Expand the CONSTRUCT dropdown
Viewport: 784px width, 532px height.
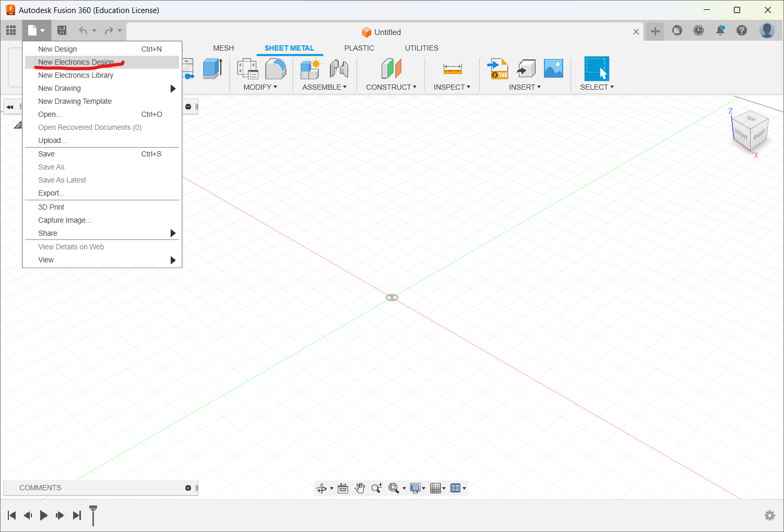coord(391,87)
